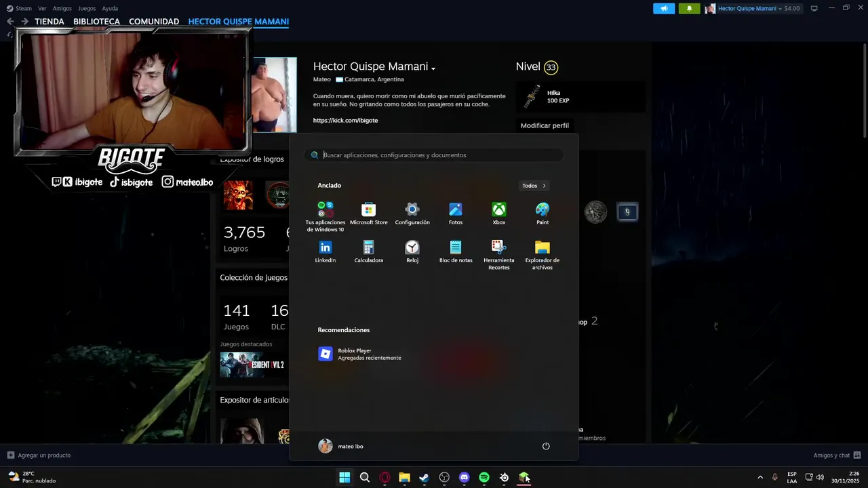868x488 pixels.
Task: Click microphone icon in system tray
Action: pyautogui.click(x=774, y=478)
